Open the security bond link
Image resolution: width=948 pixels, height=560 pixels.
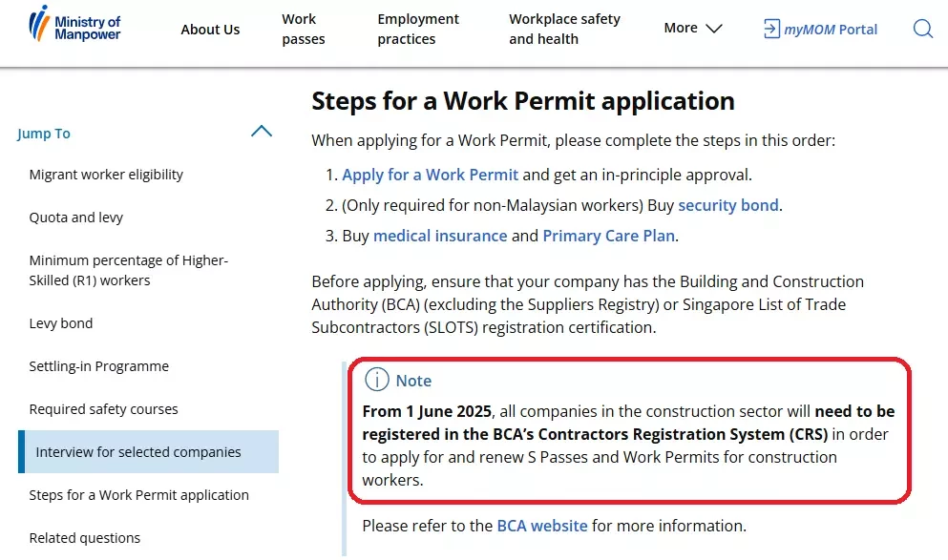coord(727,205)
